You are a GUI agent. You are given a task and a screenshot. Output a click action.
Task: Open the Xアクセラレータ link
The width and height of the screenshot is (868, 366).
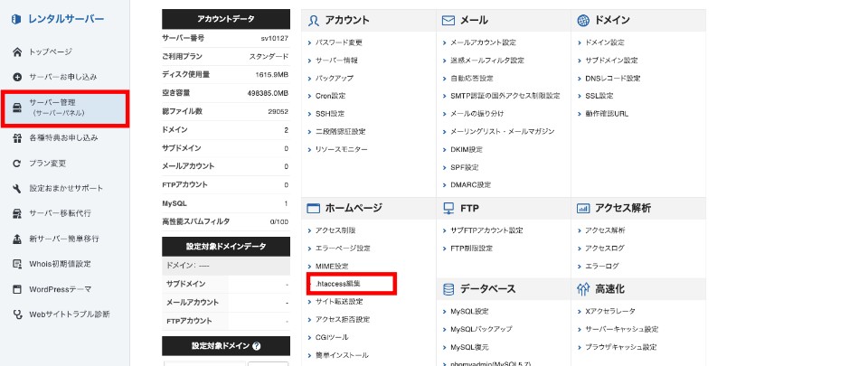pos(610,311)
